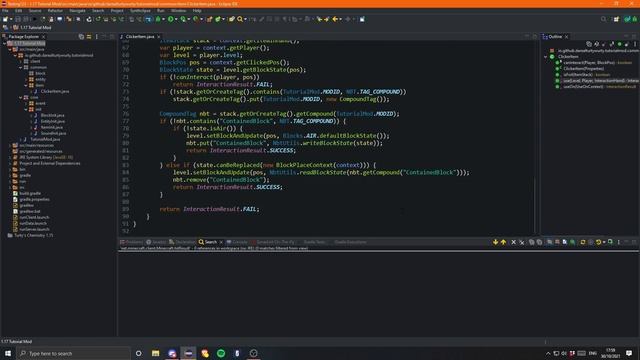Open the Window menu
The height and width of the screenshot is (360, 640).
[x=178, y=11]
